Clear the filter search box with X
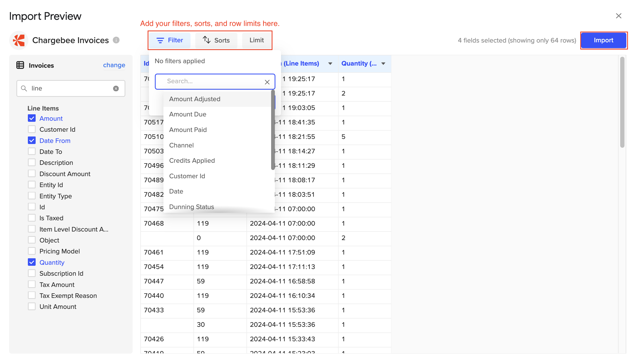Image resolution: width=636 pixels, height=364 pixels. coord(267,82)
